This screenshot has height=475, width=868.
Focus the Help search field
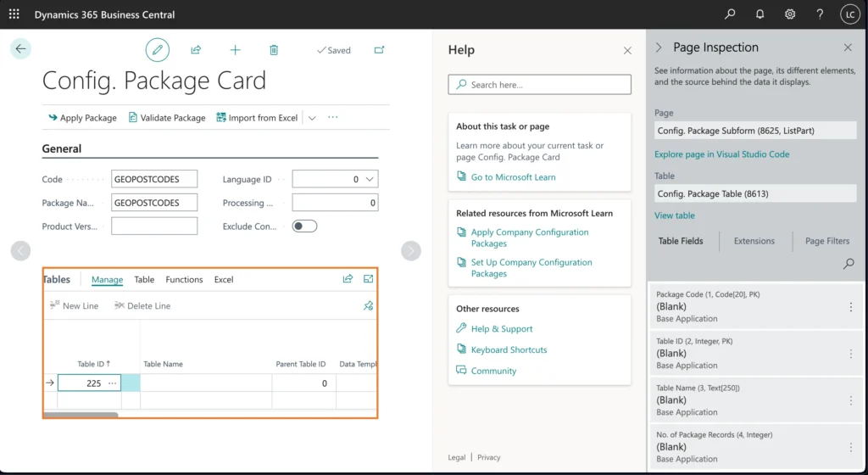coord(540,85)
